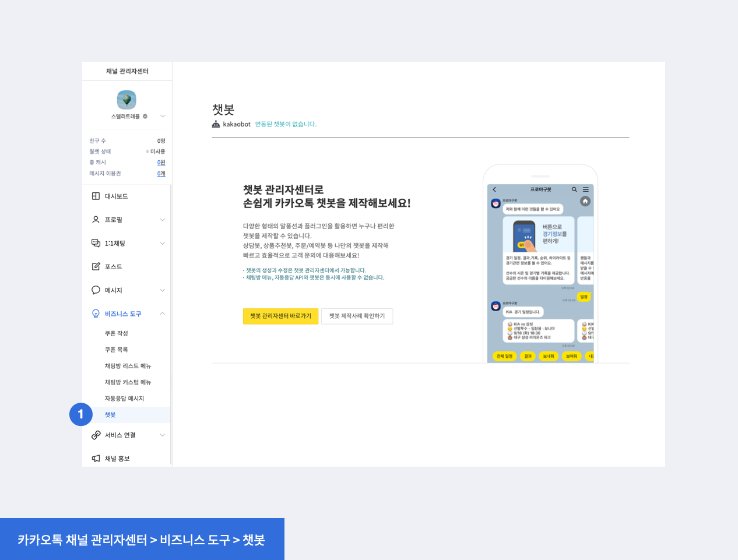Click the channel profile balloon image

tap(126, 100)
